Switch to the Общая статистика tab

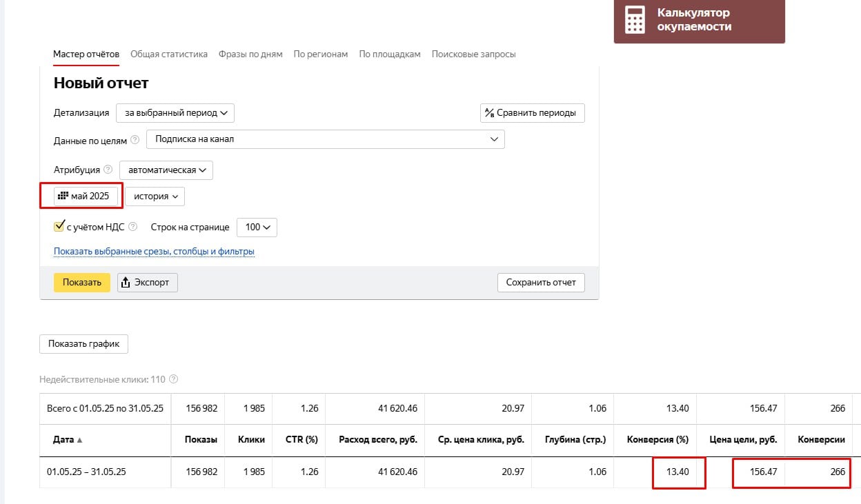click(x=169, y=54)
